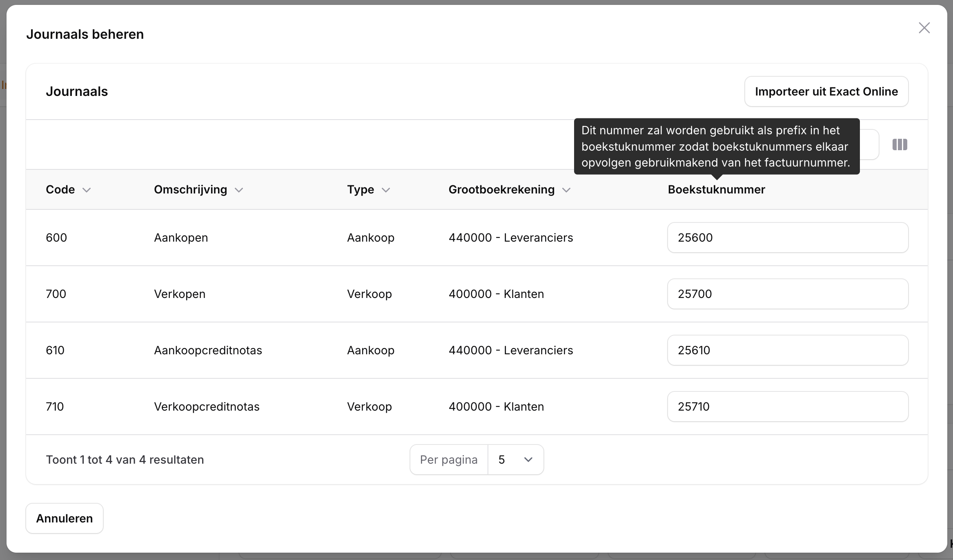Edit Boekstuknummer field for Aankoopcreditnotas
Viewport: 953px width, 560px height.
click(787, 350)
